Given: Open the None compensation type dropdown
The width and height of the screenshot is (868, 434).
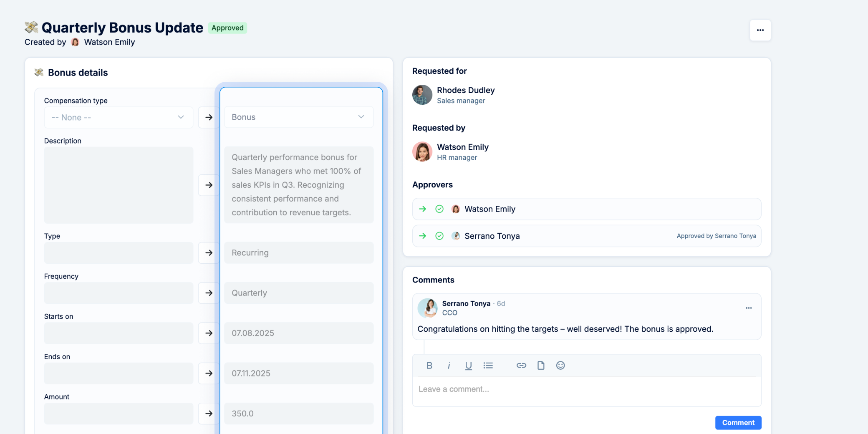Looking at the screenshot, I should point(119,117).
